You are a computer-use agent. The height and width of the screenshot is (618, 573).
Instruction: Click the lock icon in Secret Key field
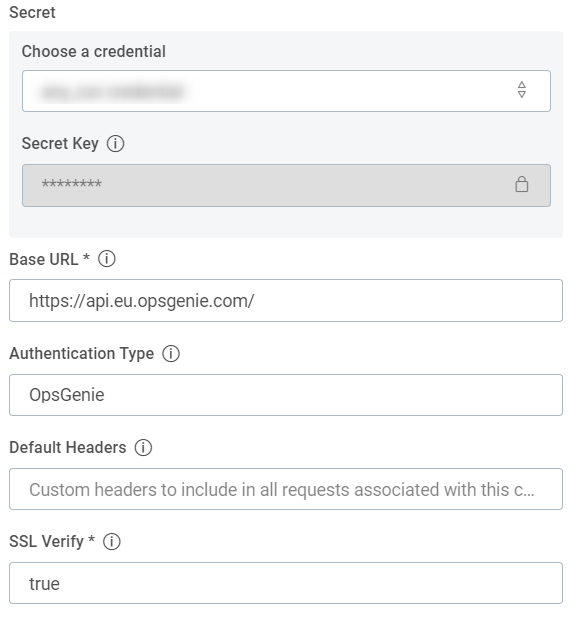point(521,184)
